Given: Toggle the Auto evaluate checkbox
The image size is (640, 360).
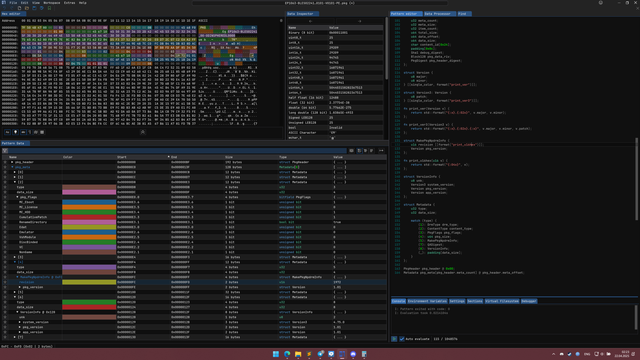Looking at the screenshot, I should [402, 339].
